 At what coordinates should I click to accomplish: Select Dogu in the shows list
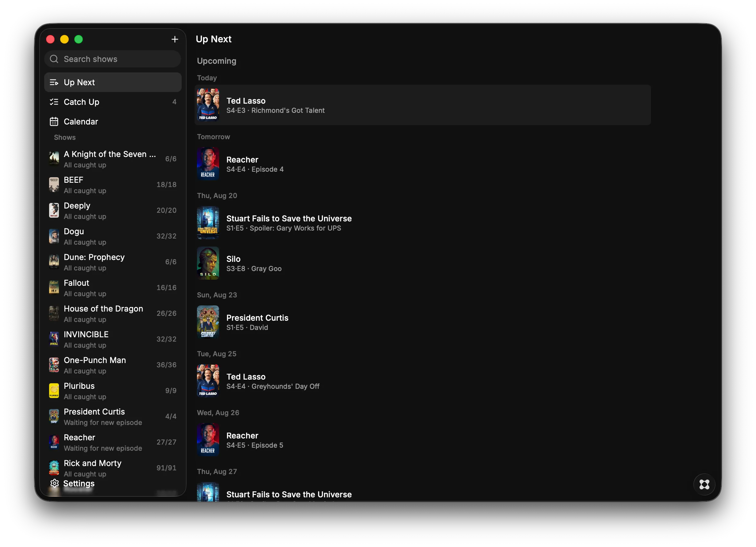[x=113, y=236]
